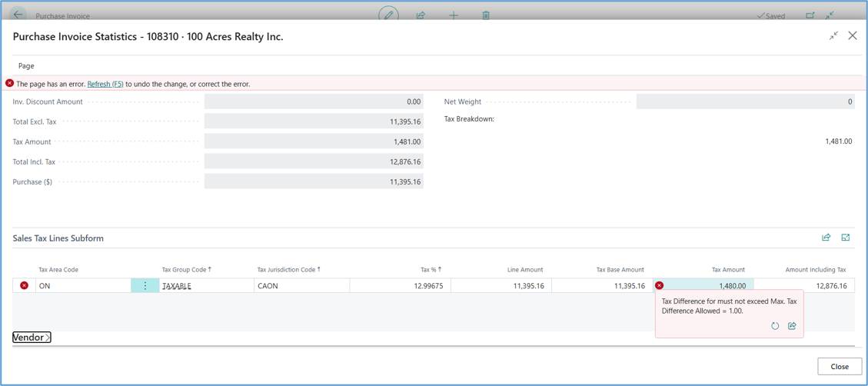Viewport: 868px width, 386px height.
Task: Sort by Tax % column header
Action: click(431, 270)
